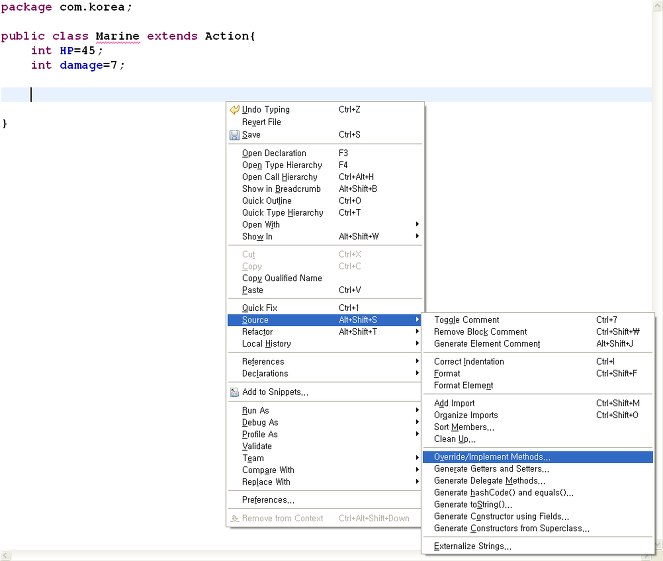This screenshot has height=561, width=663.
Task: Click the Add to Snippets icon
Action: tap(234, 392)
